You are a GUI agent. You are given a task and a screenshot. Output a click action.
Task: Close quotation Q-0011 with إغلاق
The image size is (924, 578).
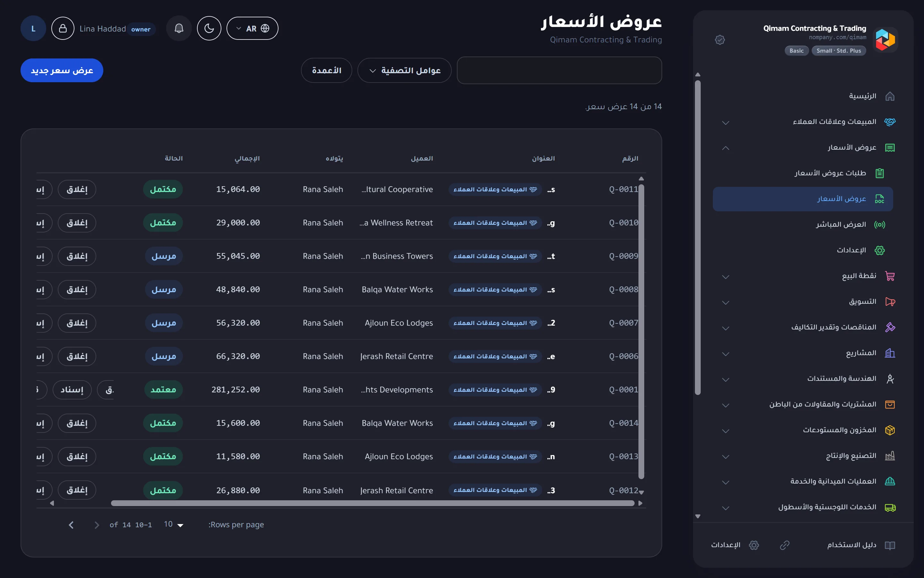pos(77,189)
